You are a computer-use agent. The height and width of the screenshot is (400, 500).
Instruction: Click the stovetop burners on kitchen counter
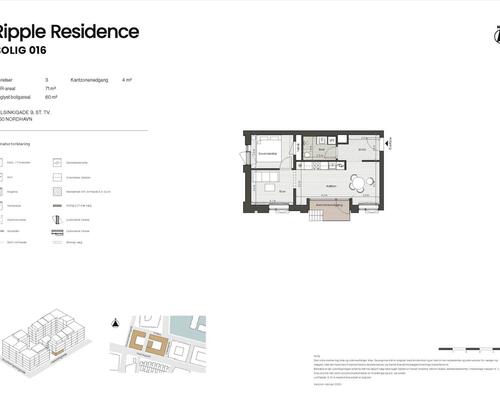pos(316,165)
